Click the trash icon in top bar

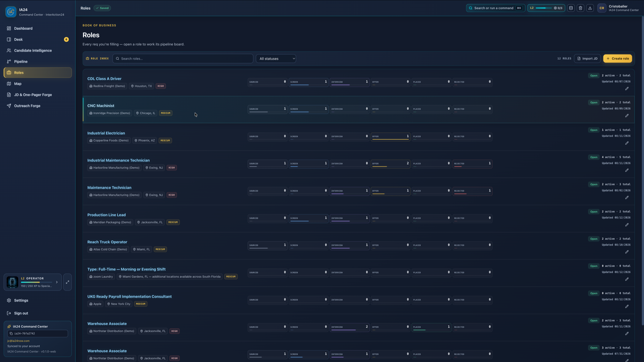(581, 8)
